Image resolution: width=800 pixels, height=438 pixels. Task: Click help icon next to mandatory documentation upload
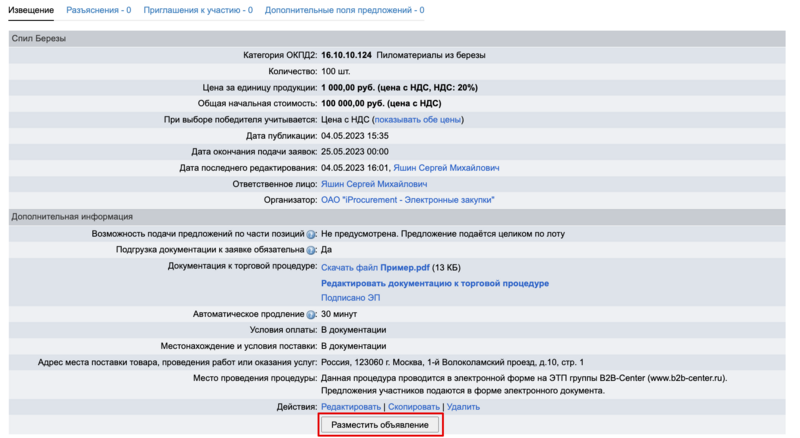coord(311,250)
